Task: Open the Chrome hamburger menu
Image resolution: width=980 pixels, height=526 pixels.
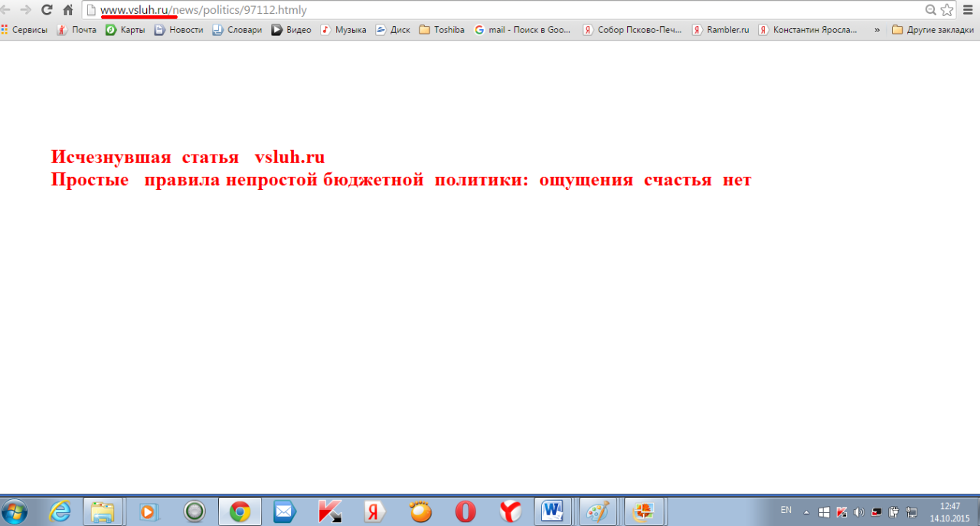Action: [x=968, y=10]
